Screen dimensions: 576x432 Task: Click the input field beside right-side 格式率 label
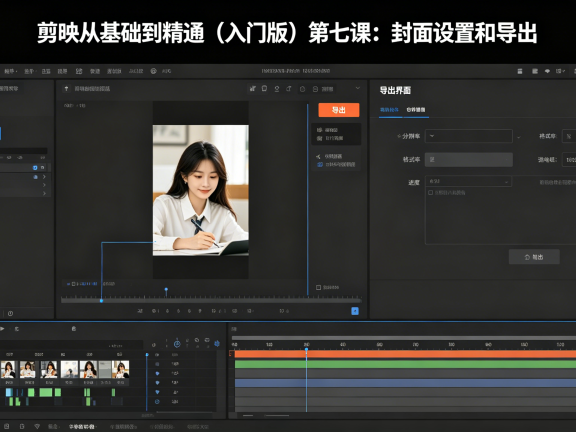click(x=569, y=136)
